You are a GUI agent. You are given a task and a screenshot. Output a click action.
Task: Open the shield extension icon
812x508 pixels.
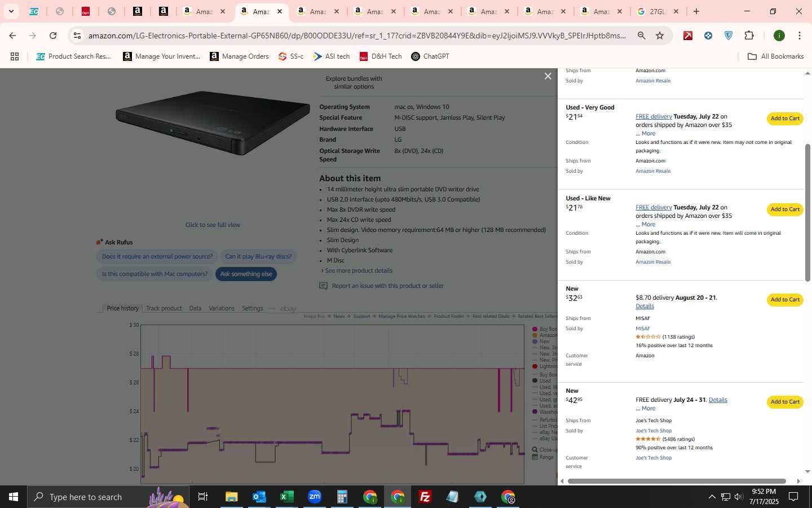729,36
